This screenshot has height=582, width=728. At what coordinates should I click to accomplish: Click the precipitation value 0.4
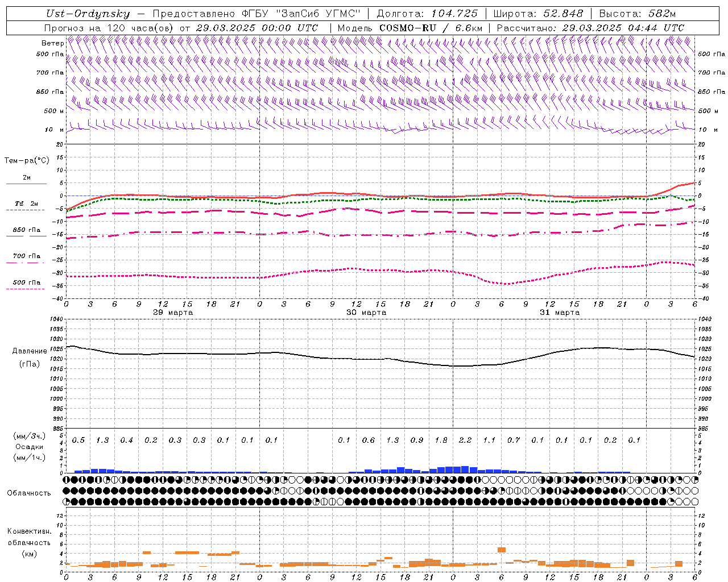(x=127, y=440)
